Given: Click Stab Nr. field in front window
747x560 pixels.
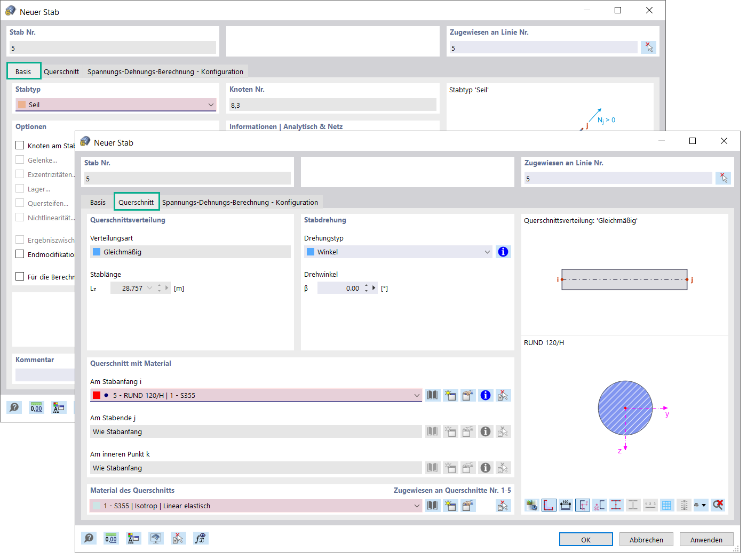Looking at the screenshot, I should [187, 178].
